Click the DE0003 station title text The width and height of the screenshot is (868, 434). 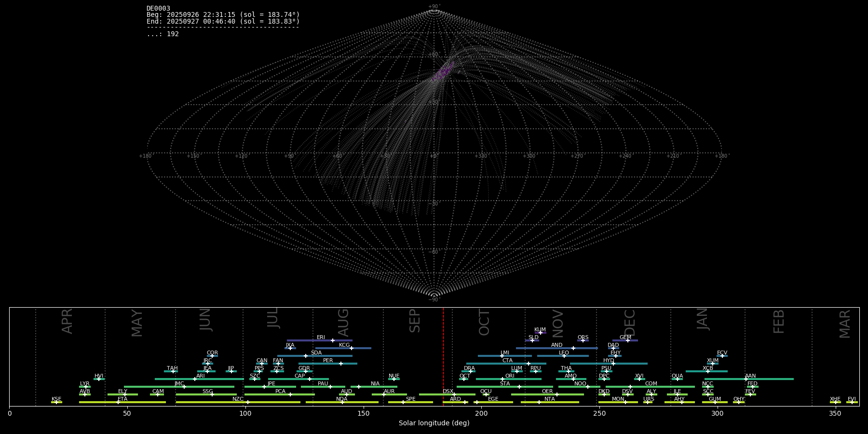(x=158, y=9)
